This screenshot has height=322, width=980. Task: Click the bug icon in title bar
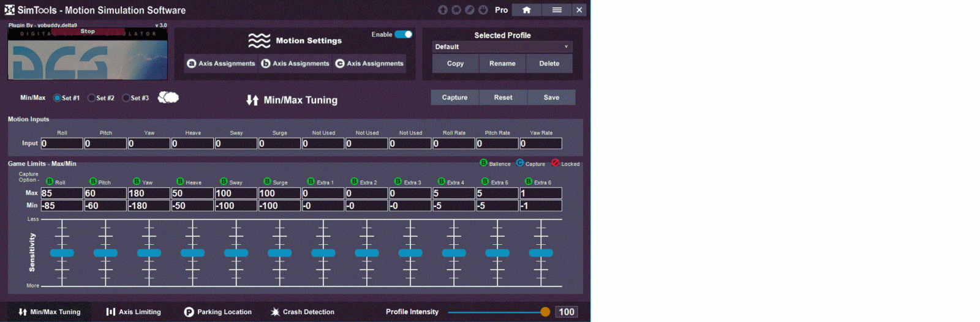click(456, 10)
